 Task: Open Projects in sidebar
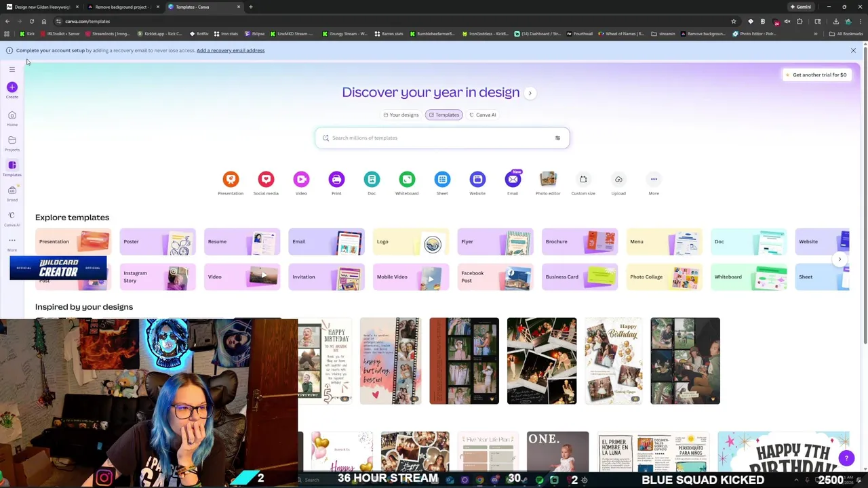point(12,143)
